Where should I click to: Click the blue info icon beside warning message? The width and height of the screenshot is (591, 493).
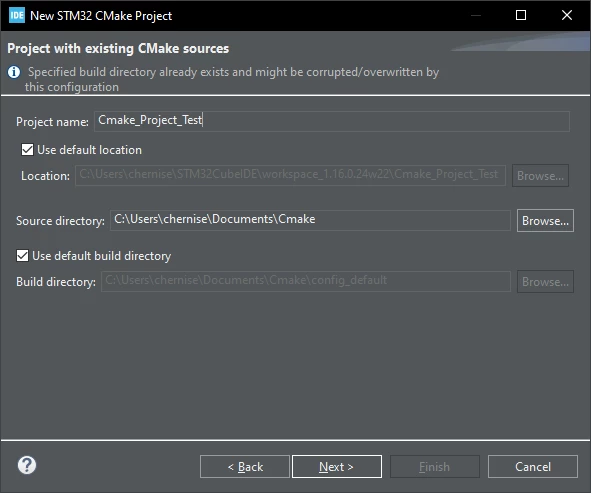click(14, 72)
